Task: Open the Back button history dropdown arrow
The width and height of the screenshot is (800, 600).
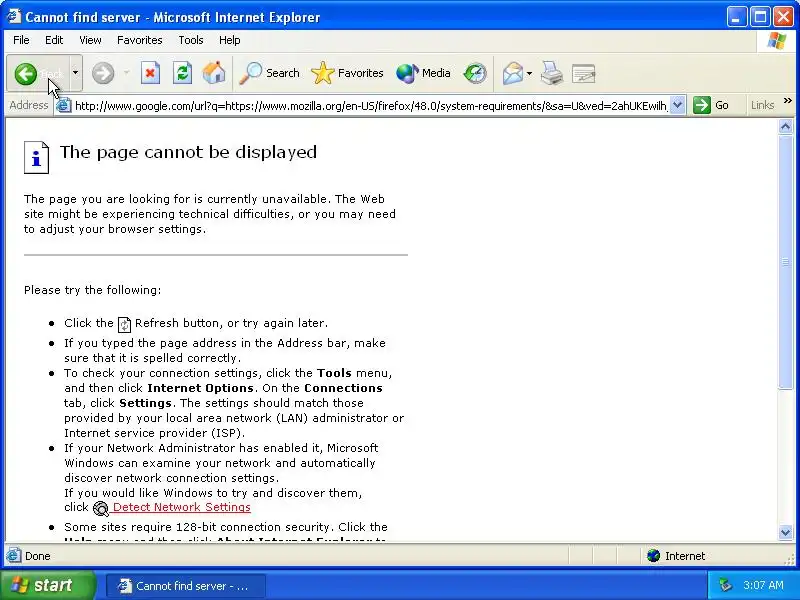Action: coord(75,73)
